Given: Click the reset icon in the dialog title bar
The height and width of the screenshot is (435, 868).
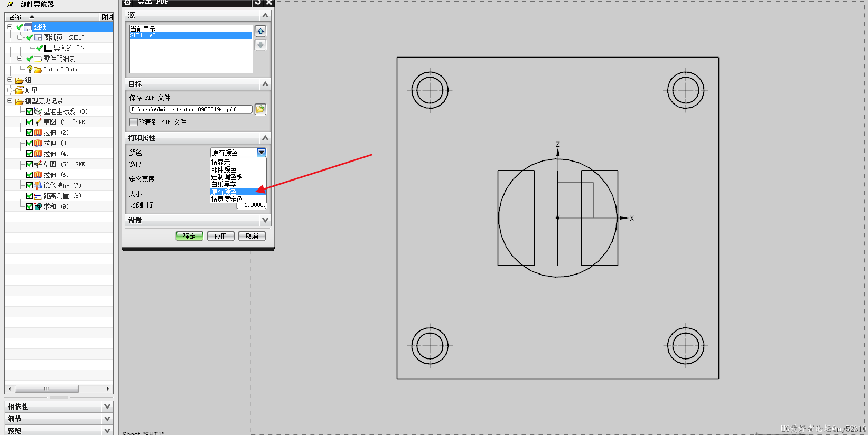Looking at the screenshot, I should point(258,2).
